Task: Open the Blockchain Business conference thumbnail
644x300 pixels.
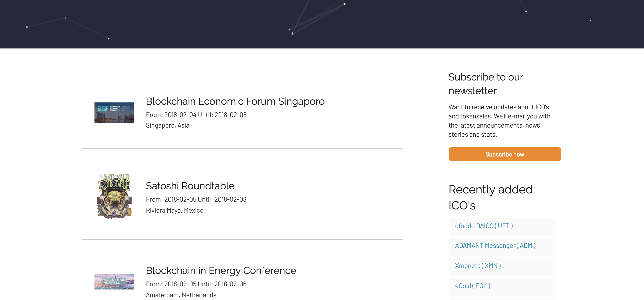Action: pyautogui.click(x=114, y=281)
